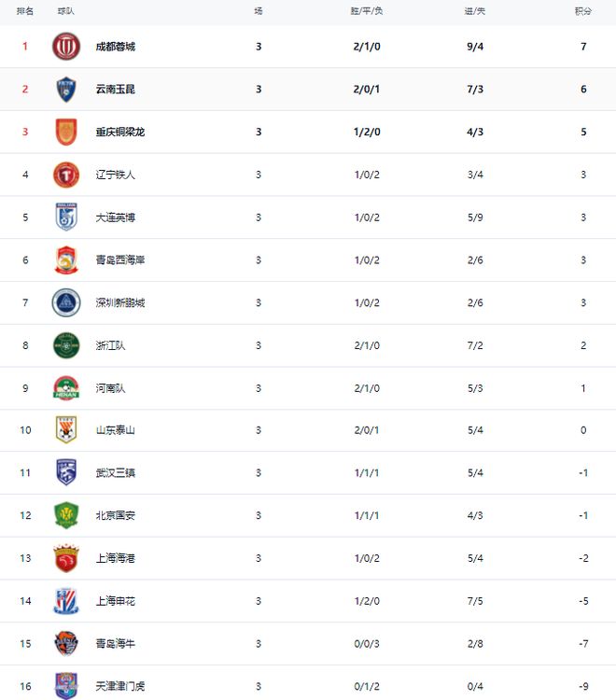The image size is (616, 700).
Task: Open the 上海申花 team name link
Action: 115,601
